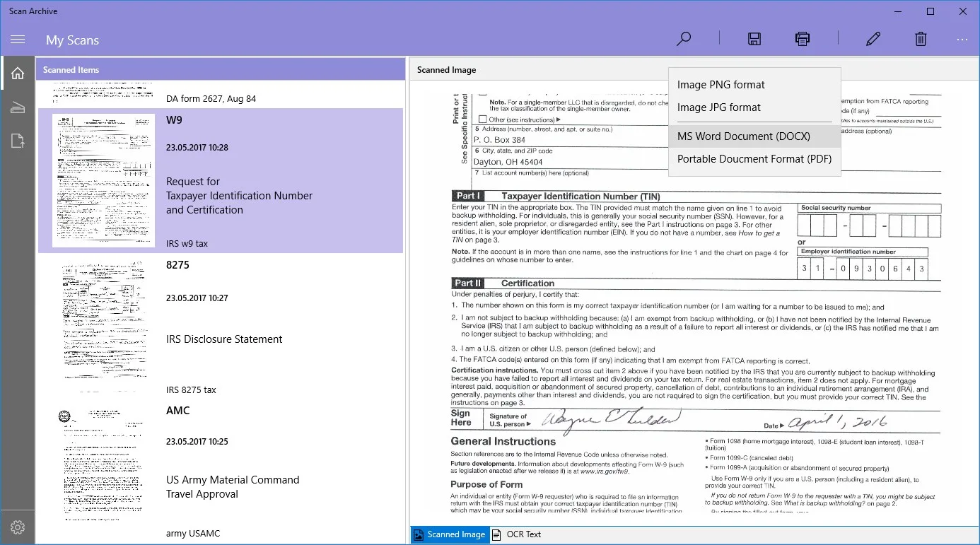Click the search magnifier icon
The width and height of the screenshot is (980, 545).
point(684,40)
